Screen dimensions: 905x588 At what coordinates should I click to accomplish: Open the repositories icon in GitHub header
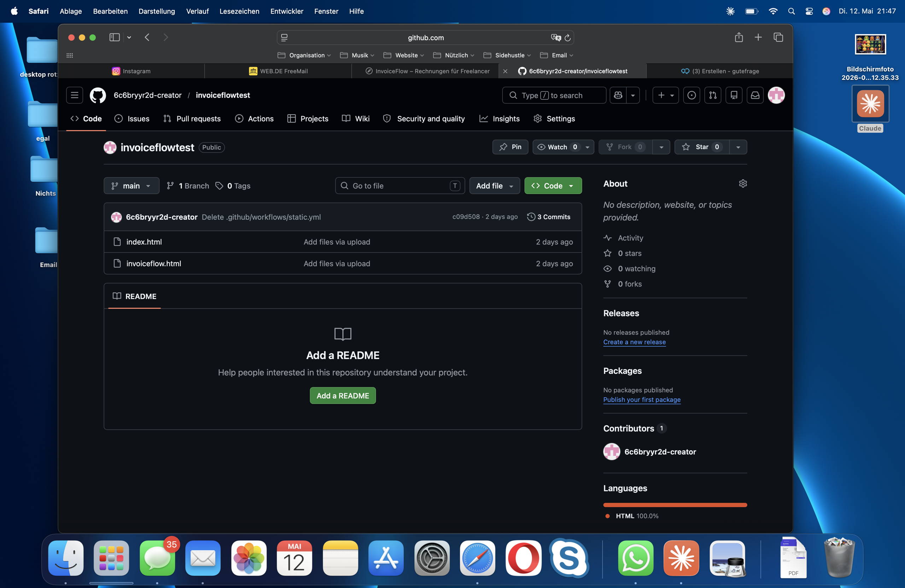pos(734,95)
